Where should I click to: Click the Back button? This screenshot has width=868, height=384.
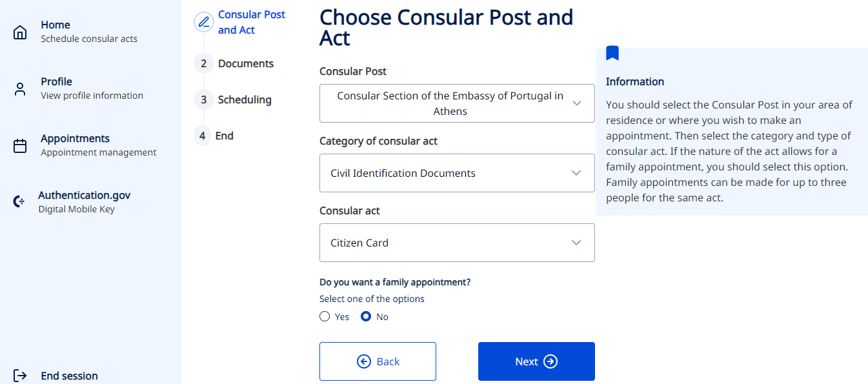click(378, 361)
